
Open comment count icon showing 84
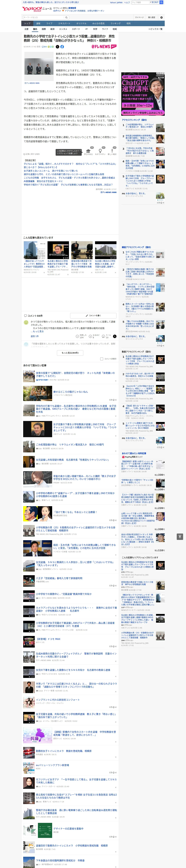pyautogui.click(x=44, y=47)
